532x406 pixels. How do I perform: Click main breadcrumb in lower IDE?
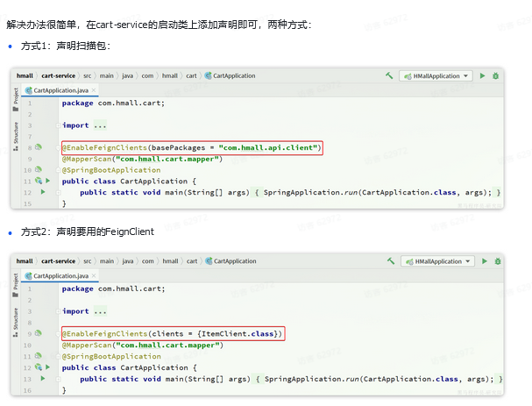click(x=107, y=261)
